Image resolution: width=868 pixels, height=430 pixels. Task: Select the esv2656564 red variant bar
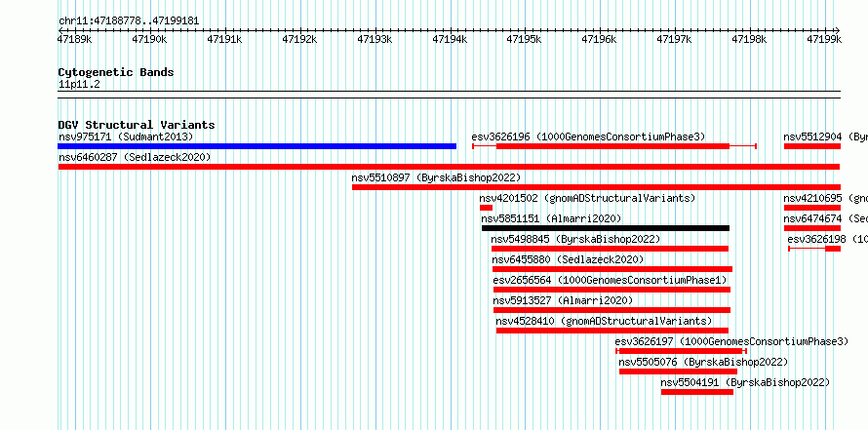click(x=612, y=290)
